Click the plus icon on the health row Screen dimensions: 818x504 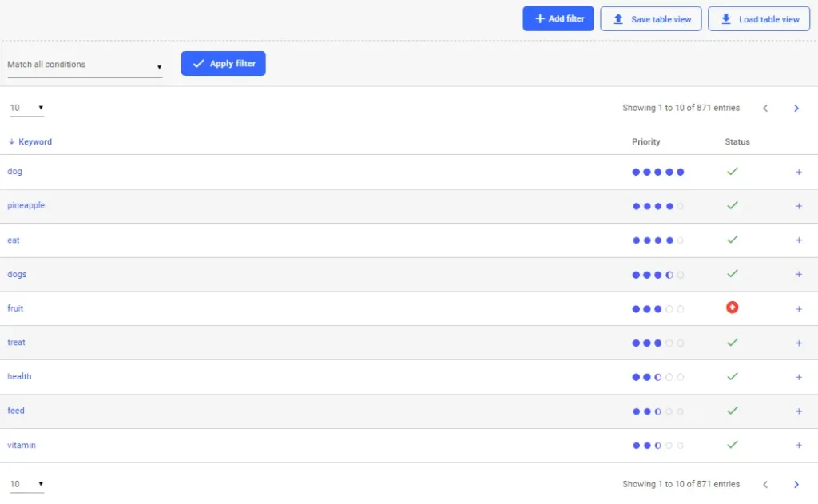point(799,376)
